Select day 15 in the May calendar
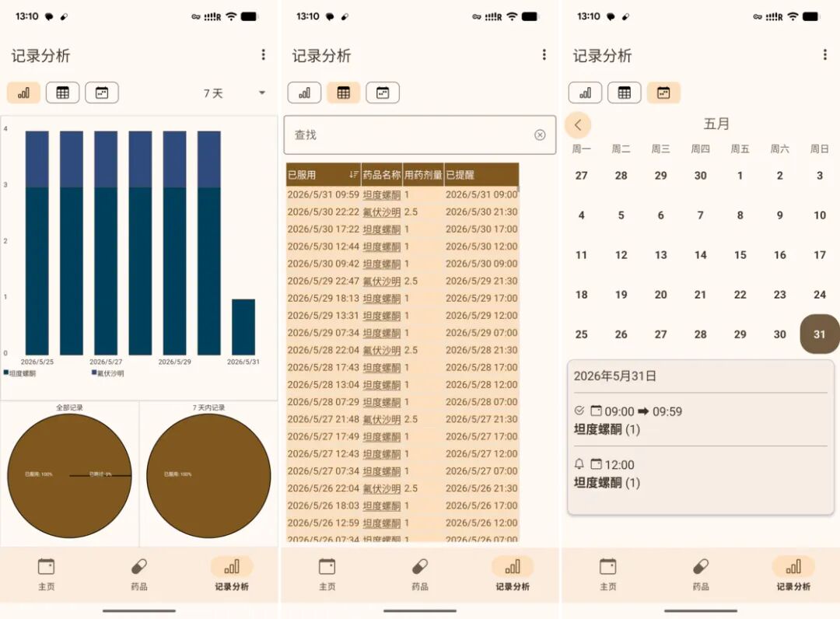 pos(740,255)
